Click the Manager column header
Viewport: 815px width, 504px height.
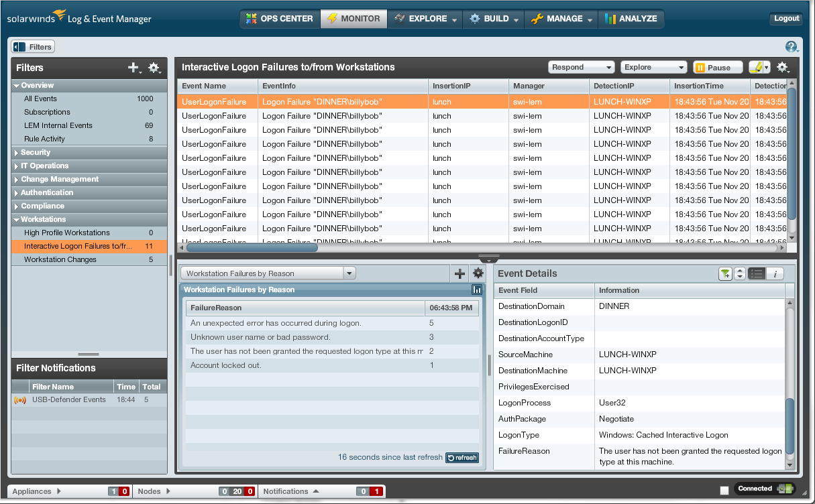549,86
